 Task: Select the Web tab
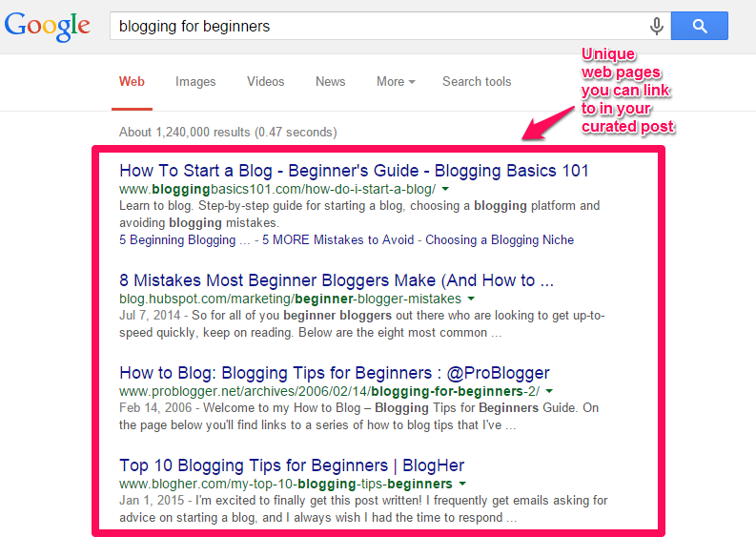coord(132,81)
